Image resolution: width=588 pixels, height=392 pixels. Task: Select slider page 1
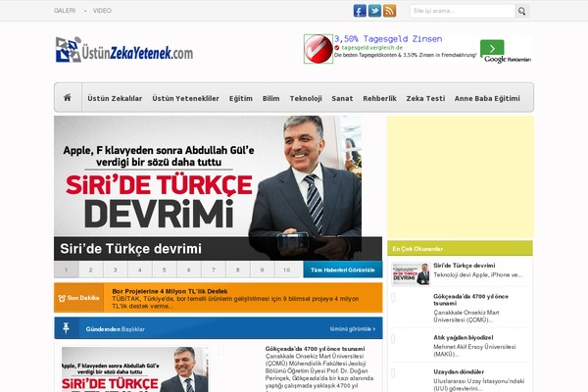[67, 269]
